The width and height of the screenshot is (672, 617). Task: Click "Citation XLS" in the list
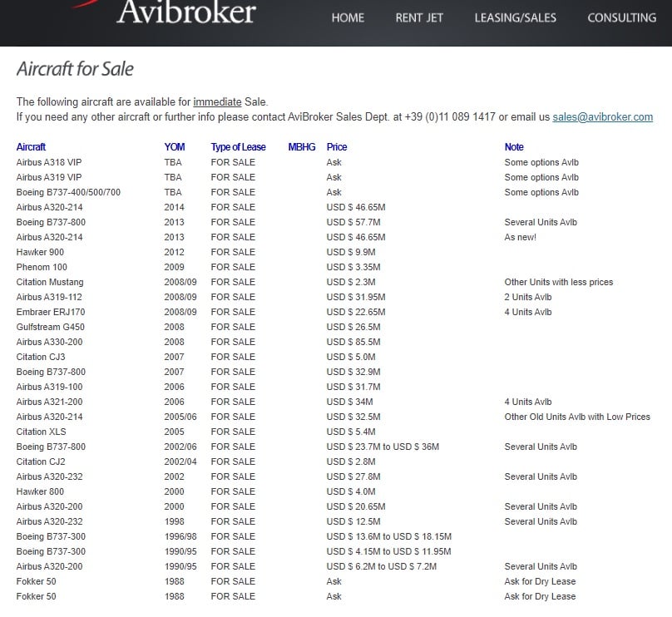click(41, 432)
